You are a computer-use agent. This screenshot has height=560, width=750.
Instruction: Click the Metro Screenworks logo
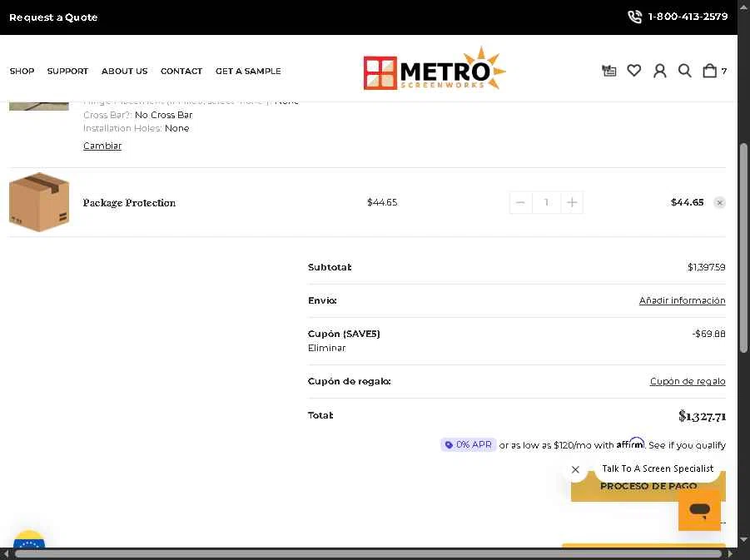click(x=435, y=68)
